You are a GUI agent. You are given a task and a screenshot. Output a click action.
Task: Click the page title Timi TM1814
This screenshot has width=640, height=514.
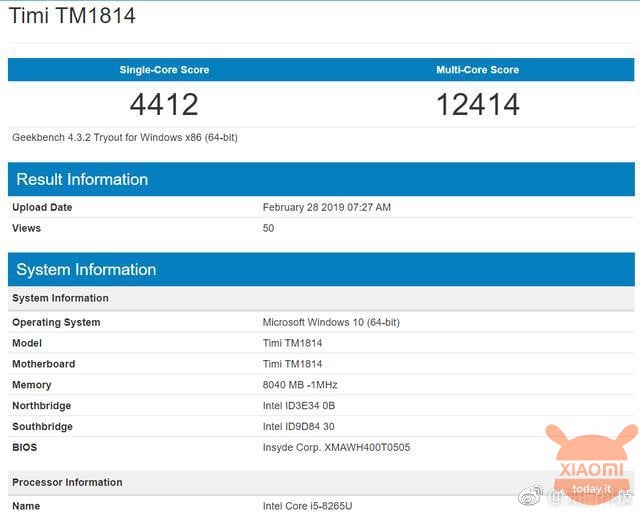[72, 16]
